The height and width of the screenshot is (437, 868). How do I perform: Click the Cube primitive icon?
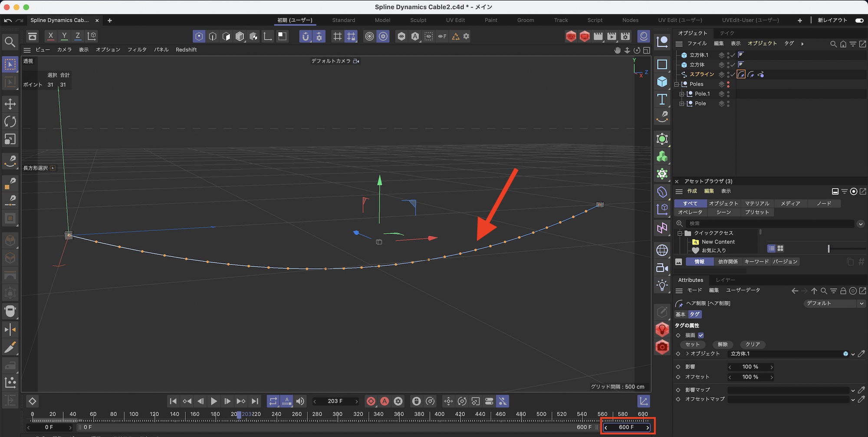(x=662, y=82)
